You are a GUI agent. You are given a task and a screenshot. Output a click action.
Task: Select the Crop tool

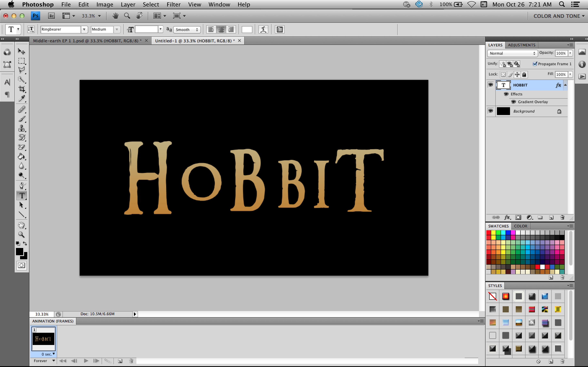(x=22, y=89)
